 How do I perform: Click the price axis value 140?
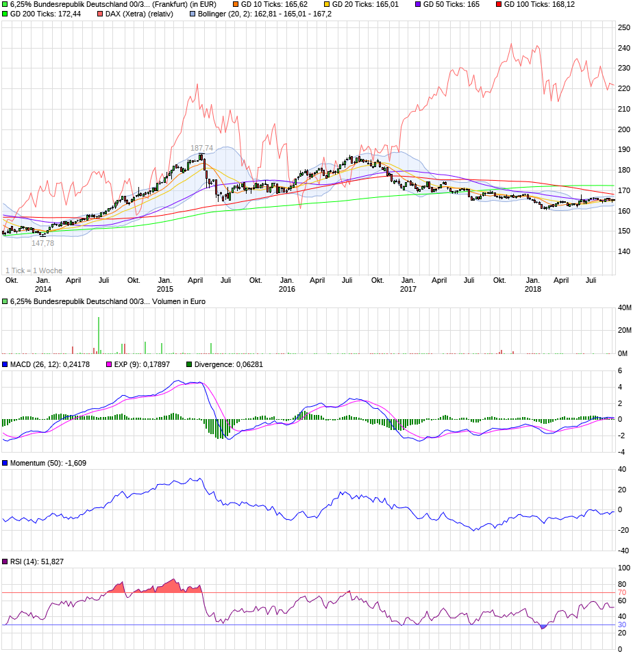(x=624, y=251)
